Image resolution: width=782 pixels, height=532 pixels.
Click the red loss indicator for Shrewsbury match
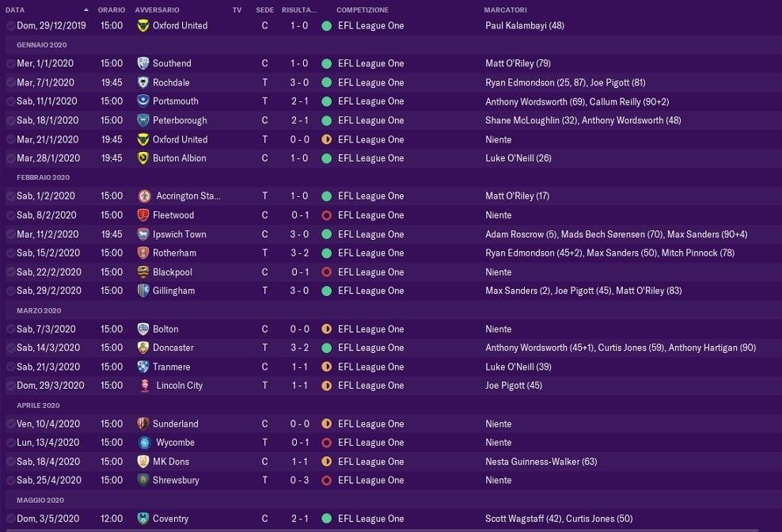tap(327, 481)
